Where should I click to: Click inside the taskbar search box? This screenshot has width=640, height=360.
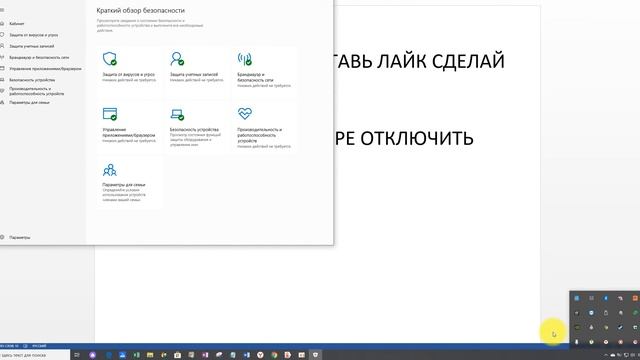point(35,355)
